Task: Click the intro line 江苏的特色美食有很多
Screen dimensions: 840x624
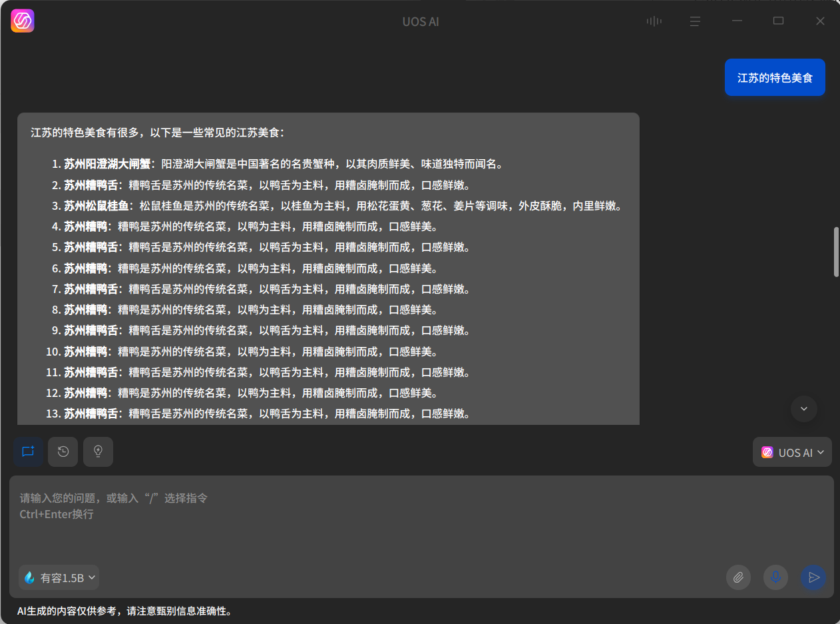Action: 158,133
